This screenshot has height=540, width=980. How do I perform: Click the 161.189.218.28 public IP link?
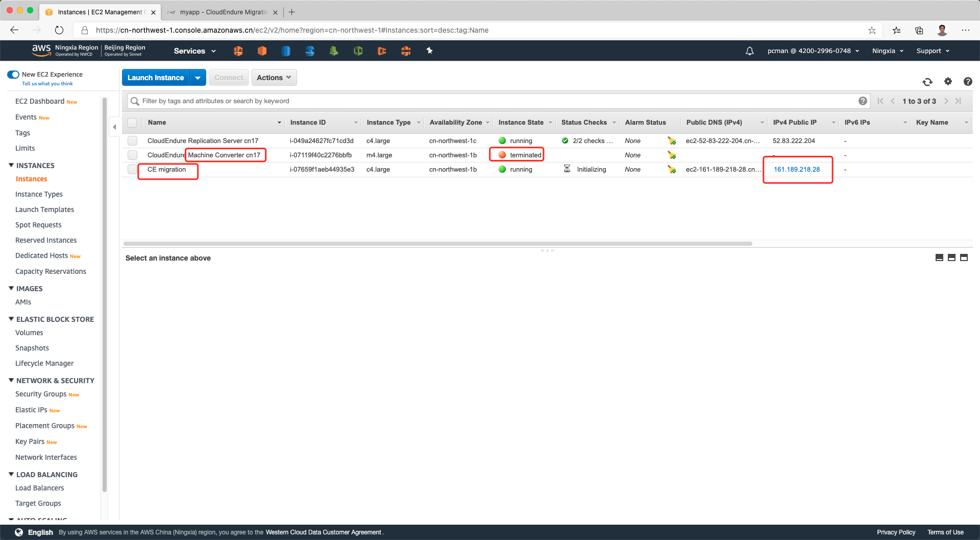(796, 170)
